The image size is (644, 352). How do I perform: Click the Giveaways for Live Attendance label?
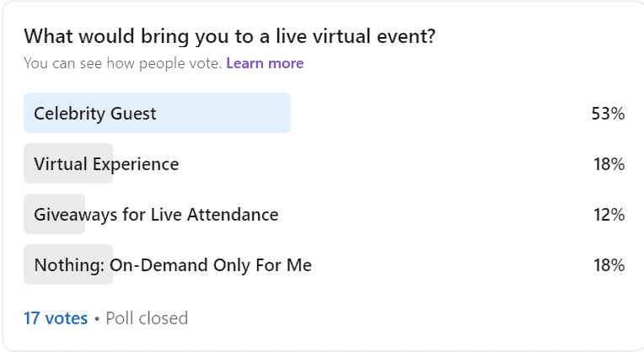coord(156,215)
